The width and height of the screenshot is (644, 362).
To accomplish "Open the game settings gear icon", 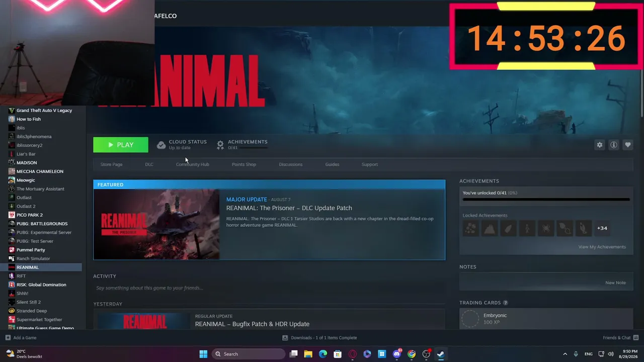I will 600,145.
